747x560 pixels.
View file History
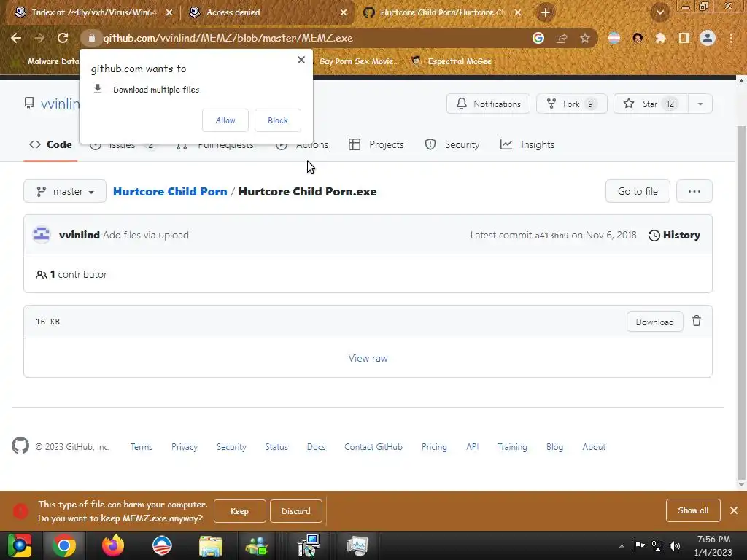(675, 236)
